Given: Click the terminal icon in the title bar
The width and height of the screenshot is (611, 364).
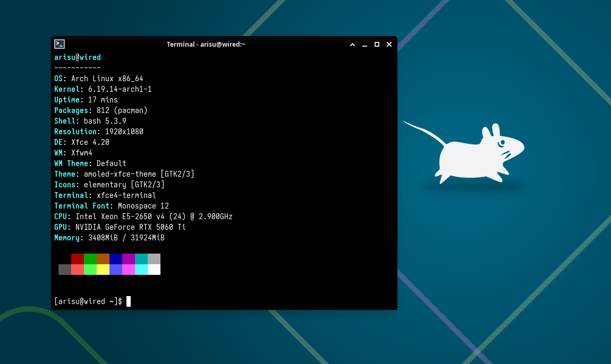Looking at the screenshot, I should [60, 44].
